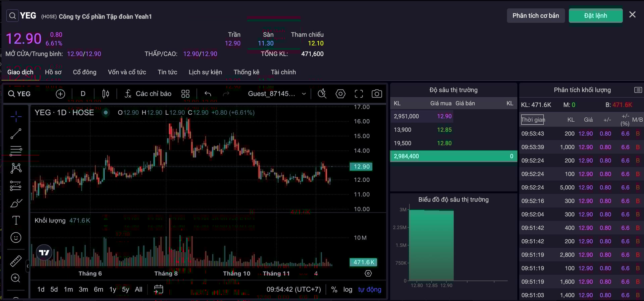Image resolution: width=644 pixels, height=301 pixels.
Task: Toggle automatic scale 'tự động'
Action: 369,290
